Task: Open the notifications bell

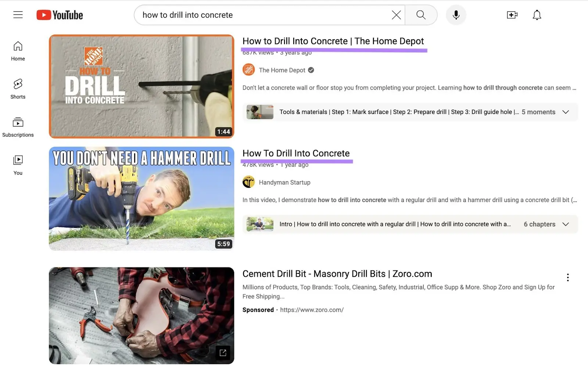Action: (537, 15)
